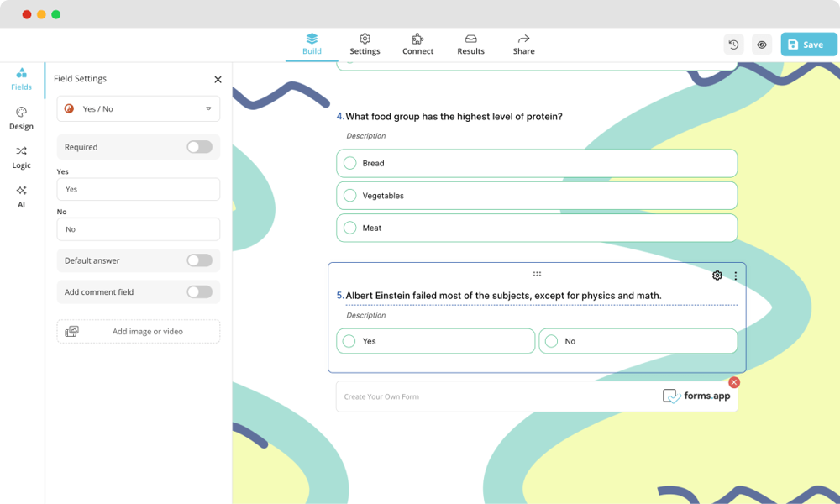Enable Add comment field toggle
The image size is (840, 504).
[x=199, y=292]
